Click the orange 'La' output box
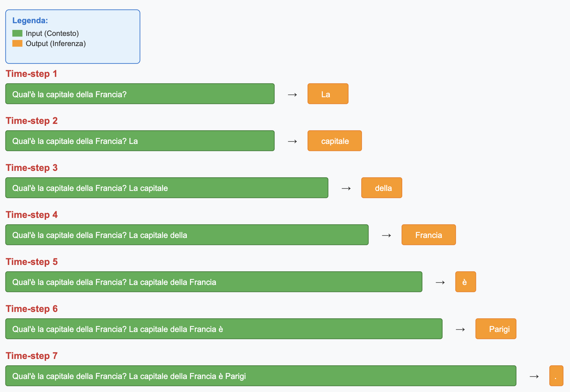Screen dimensions: 570x392 pyautogui.click(x=328, y=94)
